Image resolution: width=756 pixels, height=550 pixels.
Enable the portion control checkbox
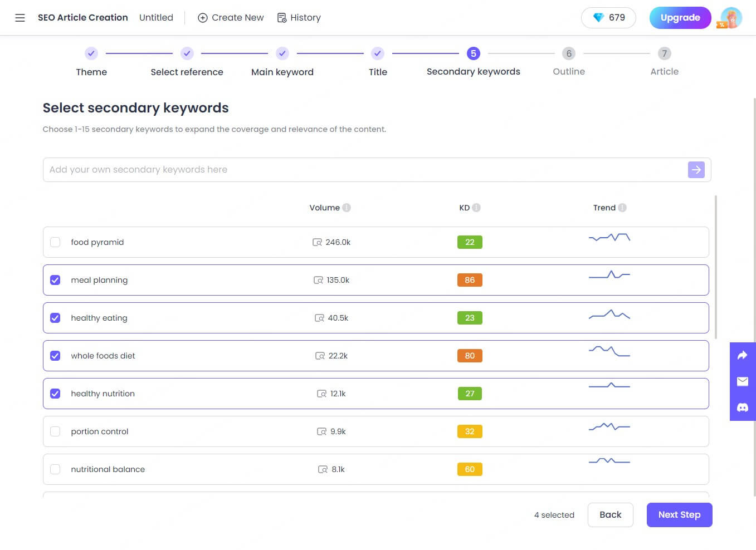pos(55,431)
